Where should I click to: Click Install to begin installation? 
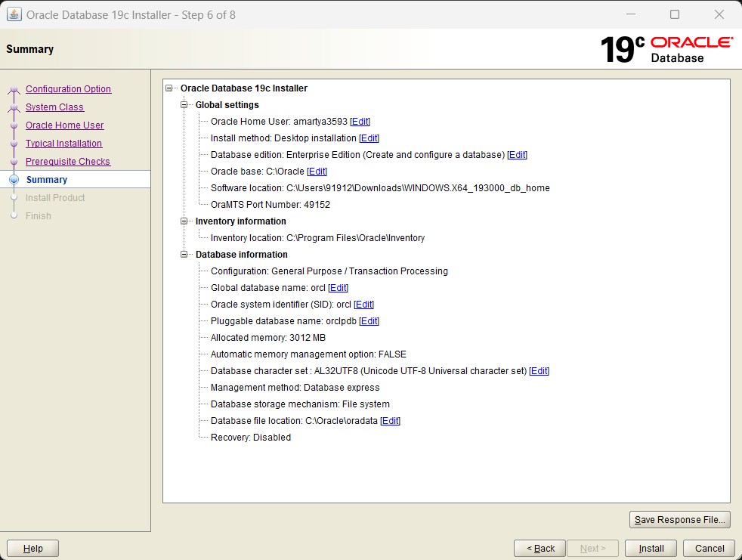[x=651, y=548]
